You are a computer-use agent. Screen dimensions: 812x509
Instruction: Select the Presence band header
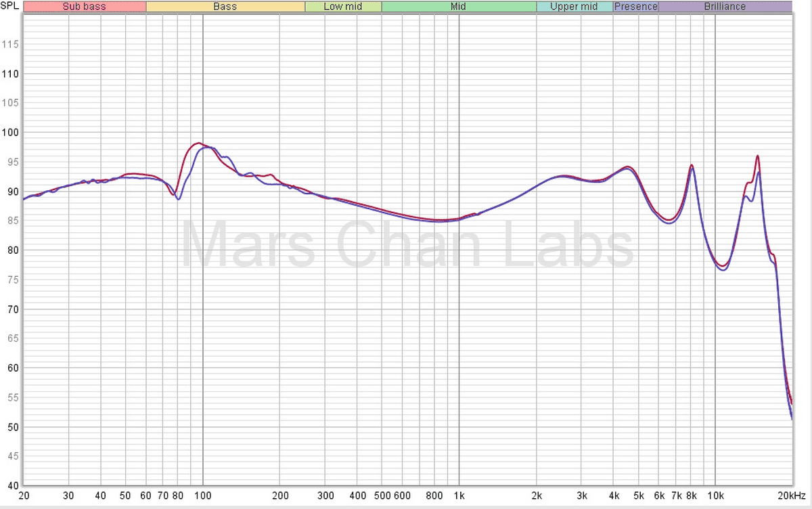636,7
